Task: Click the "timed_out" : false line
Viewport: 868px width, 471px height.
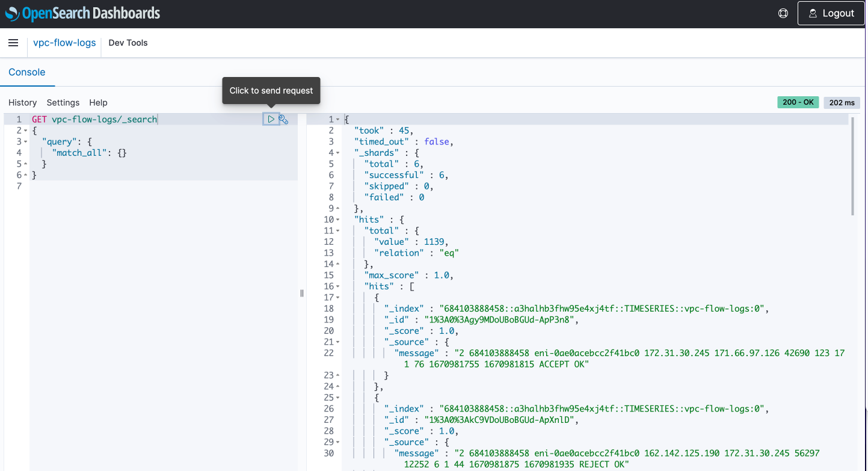Action: coord(404,141)
